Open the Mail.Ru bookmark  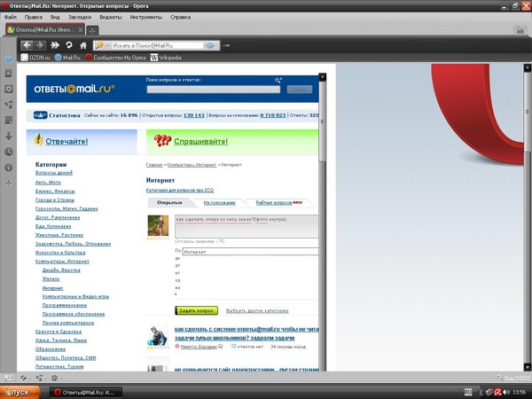pyautogui.click(x=67, y=58)
